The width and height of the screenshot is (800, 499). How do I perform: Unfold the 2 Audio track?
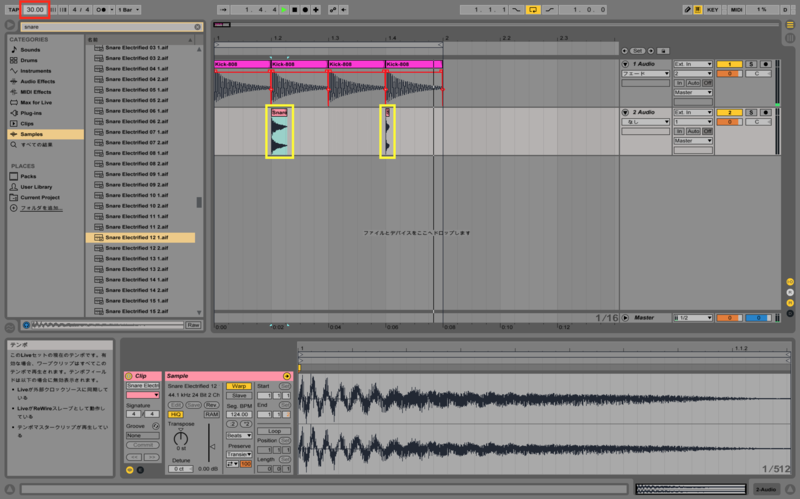tap(625, 112)
